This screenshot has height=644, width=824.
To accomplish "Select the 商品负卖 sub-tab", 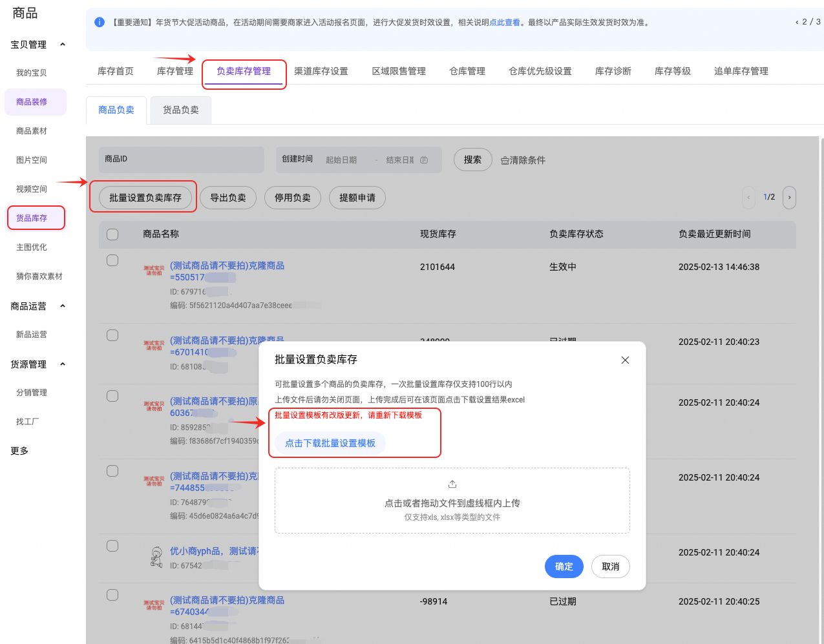I will tap(116, 110).
